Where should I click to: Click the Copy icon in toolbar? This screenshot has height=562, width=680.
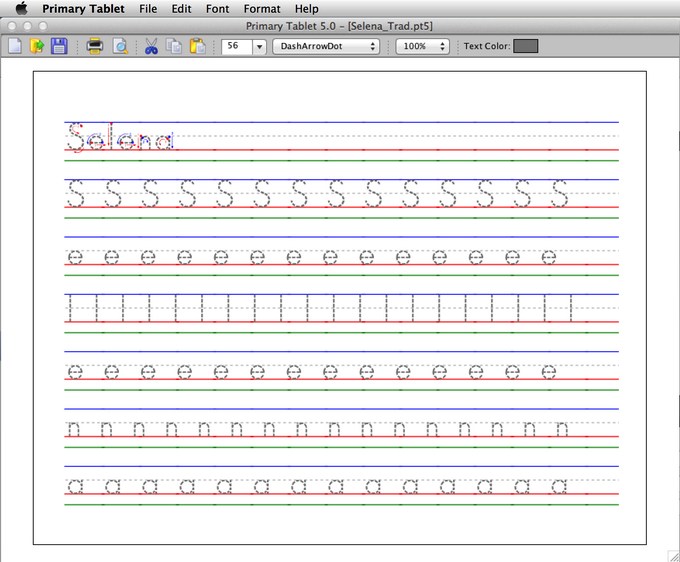pos(174,46)
